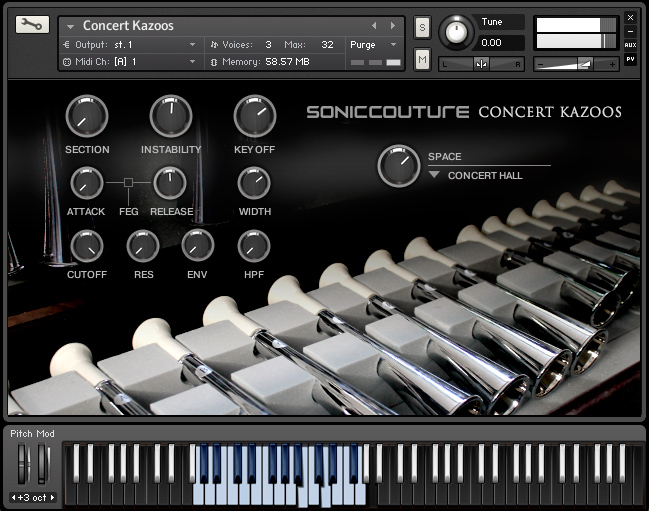
Task: Click the Pitch wheel
Action: [23, 464]
